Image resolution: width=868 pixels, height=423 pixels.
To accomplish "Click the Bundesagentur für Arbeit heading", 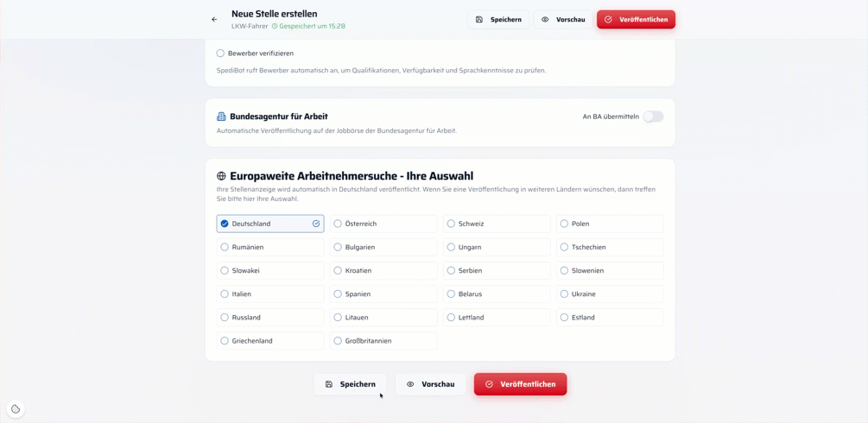I will click(x=279, y=117).
